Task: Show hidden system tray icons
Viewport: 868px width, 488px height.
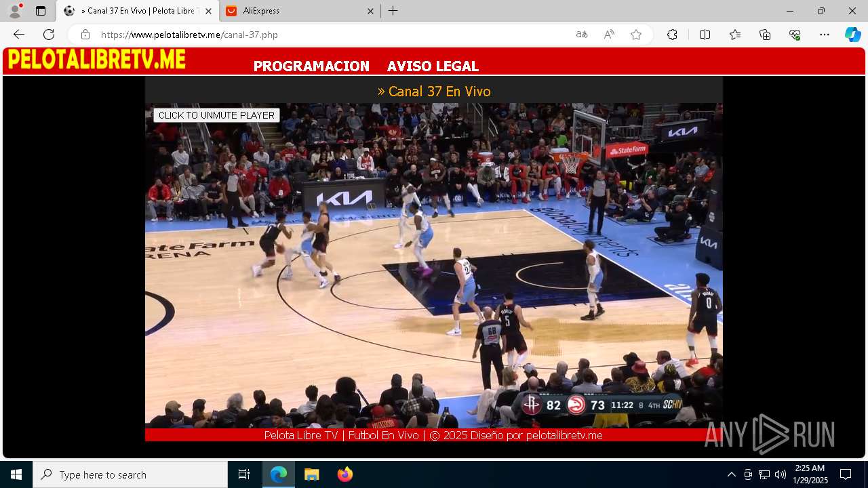Action: [731, 474]
